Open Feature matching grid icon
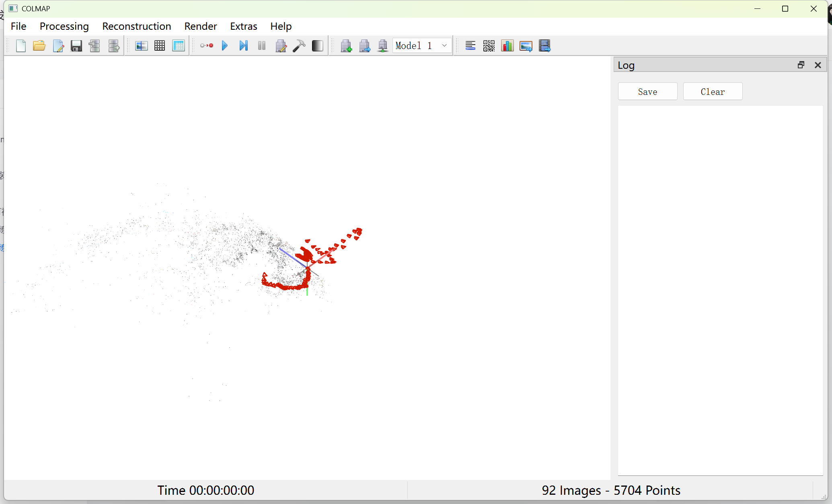This screenshot has width=832, height=504. click(160, 46)
